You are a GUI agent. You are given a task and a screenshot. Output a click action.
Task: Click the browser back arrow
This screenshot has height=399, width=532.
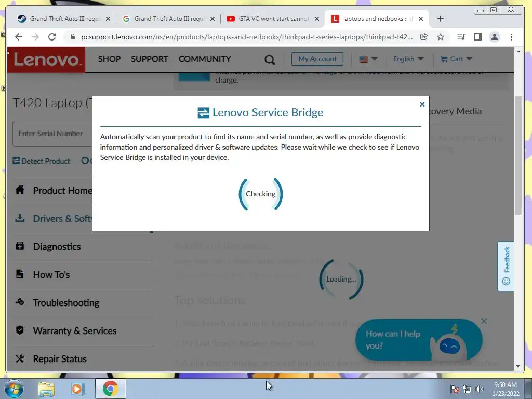[19, 37]
